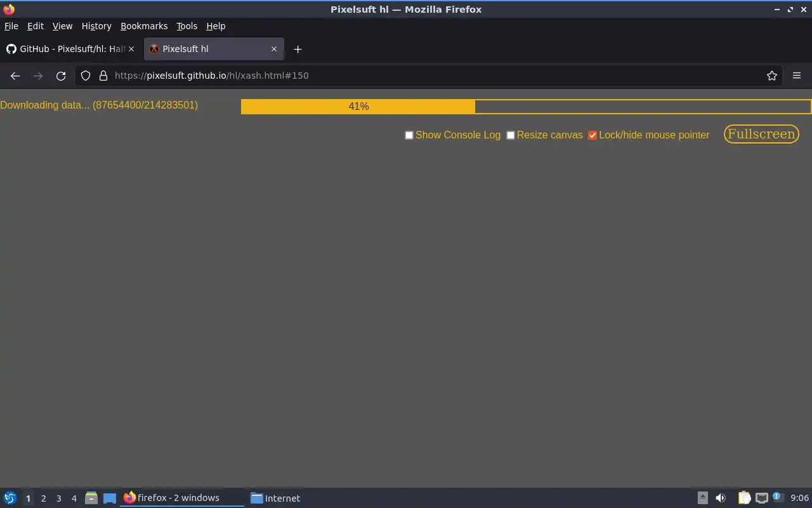Open the Tools menu
Image resolution: width=812 pixels, height=508 pixels.
pyautogui.click(x=187, y=26)
